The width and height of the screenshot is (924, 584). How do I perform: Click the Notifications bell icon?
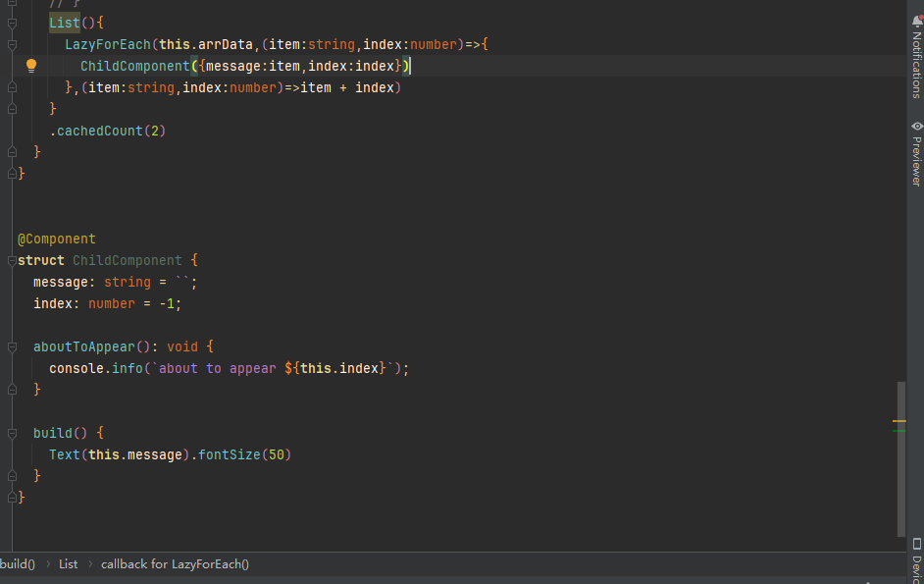[x=916, y=22]
